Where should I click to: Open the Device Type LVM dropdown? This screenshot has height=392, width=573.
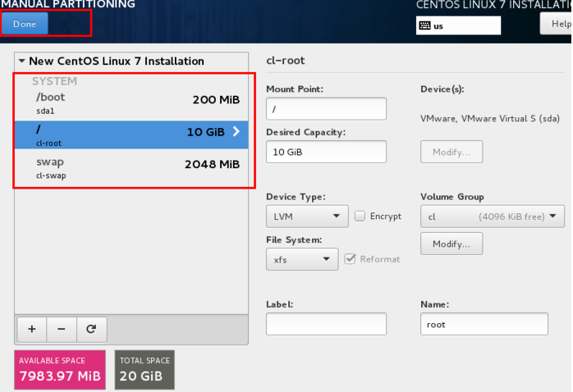(x=307, y=217)
